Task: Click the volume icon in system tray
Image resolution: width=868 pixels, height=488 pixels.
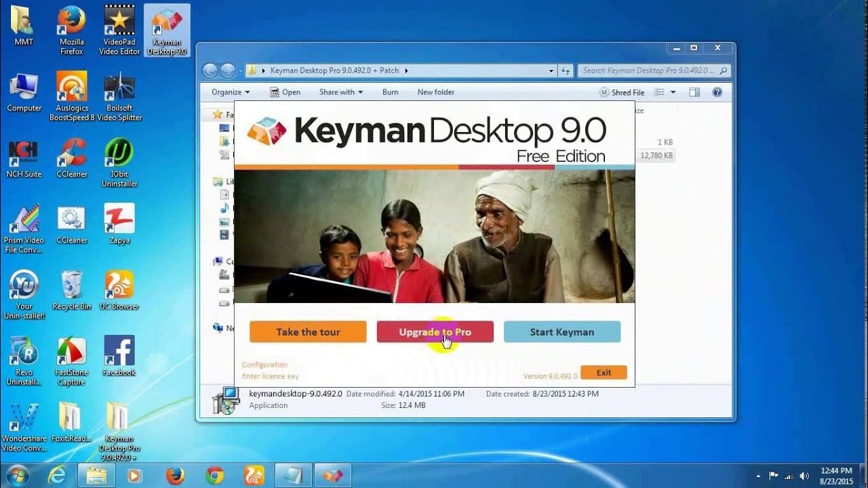Action: click(x=804, y=476)
